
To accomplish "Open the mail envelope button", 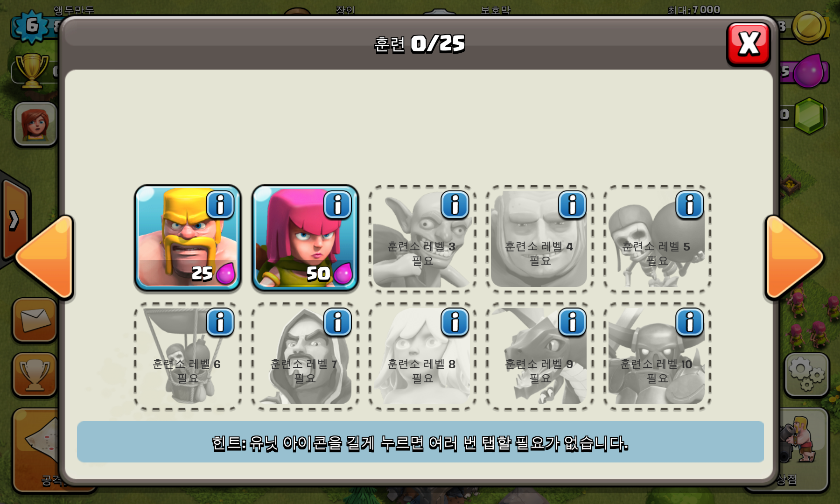I will [35, 320].
